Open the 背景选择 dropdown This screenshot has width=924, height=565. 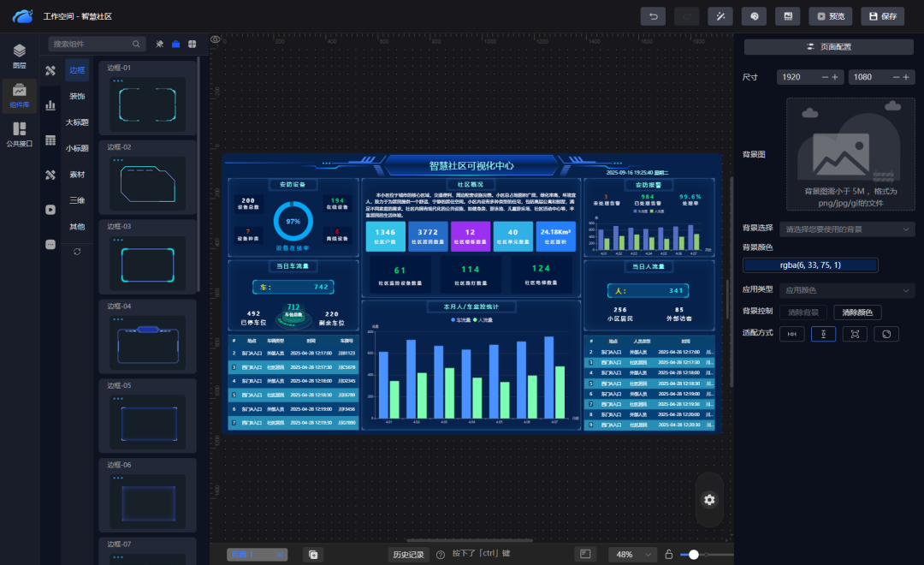pyautogui.click(x=847, y=229)
